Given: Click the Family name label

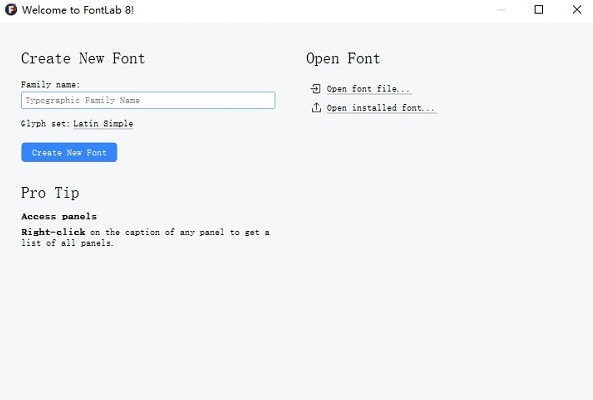Looking at the screenshot, I should (x=50, y=85).
